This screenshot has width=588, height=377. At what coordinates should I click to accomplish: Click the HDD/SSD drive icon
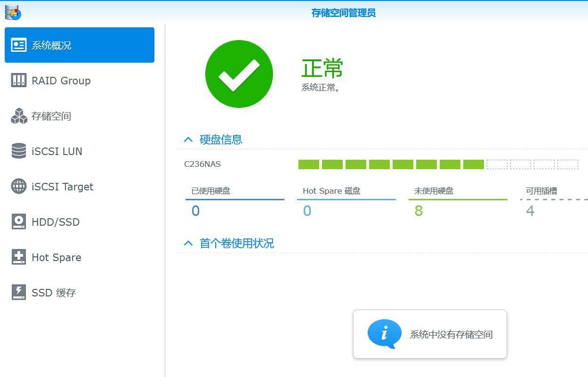[18, 221]
